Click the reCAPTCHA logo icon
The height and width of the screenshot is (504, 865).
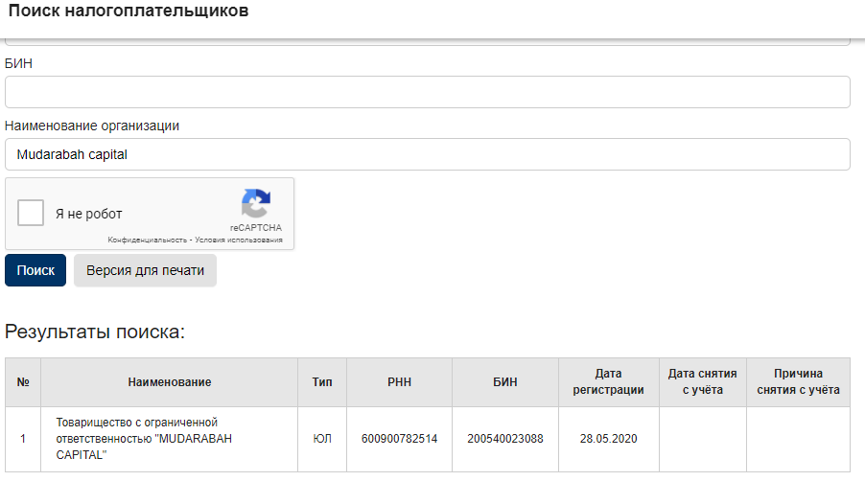pyautogui.click(x=255, y=204)
